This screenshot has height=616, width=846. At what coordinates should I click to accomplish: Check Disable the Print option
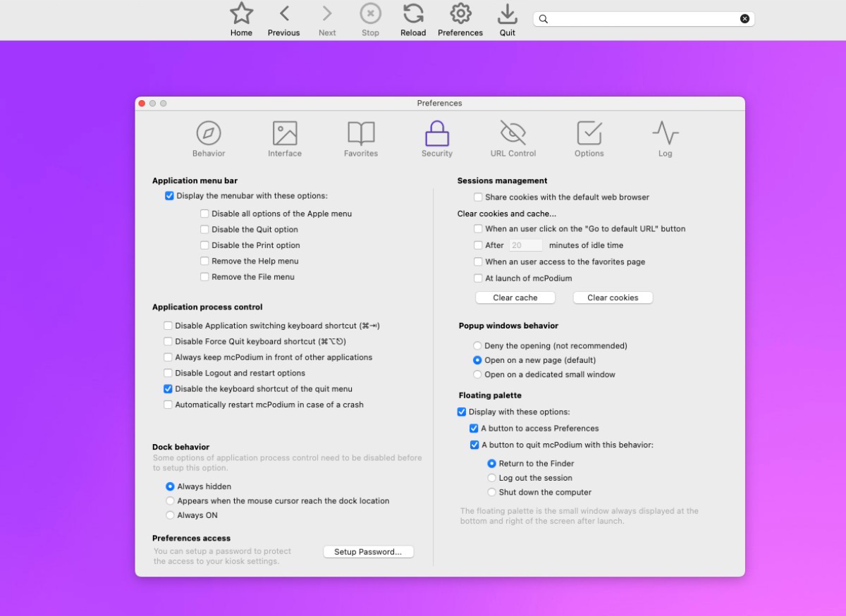[204, 245]
